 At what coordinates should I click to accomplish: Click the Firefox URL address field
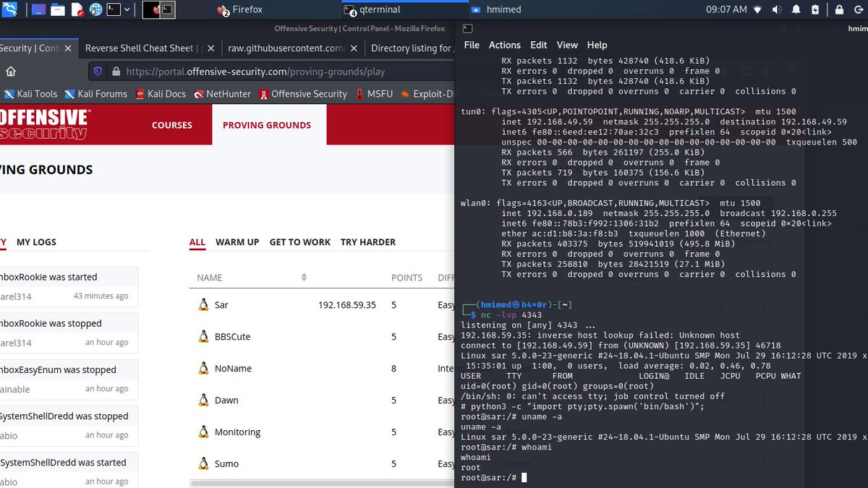(271, 72)
